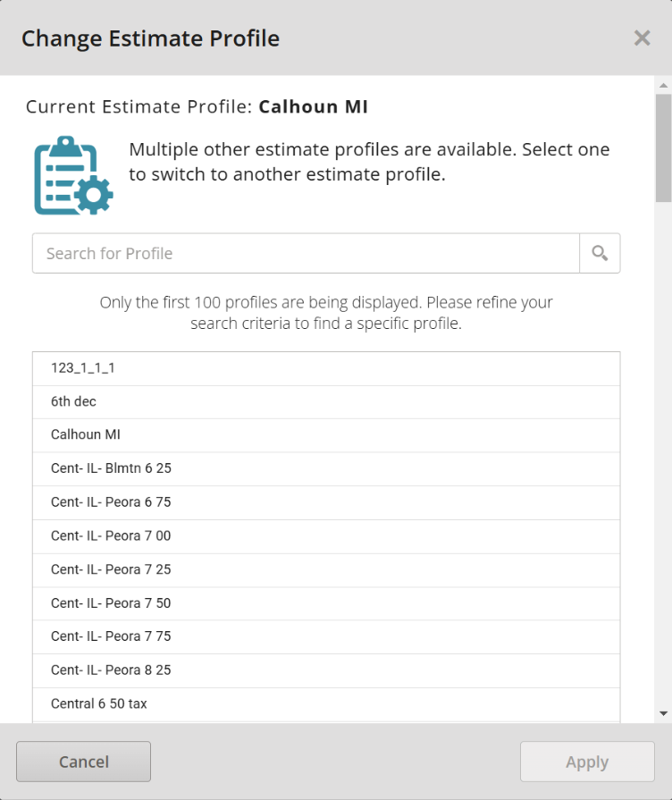Choose the Central 6 50 tax profile
This screenshot has width=672, height=800.
click(326, 704)
